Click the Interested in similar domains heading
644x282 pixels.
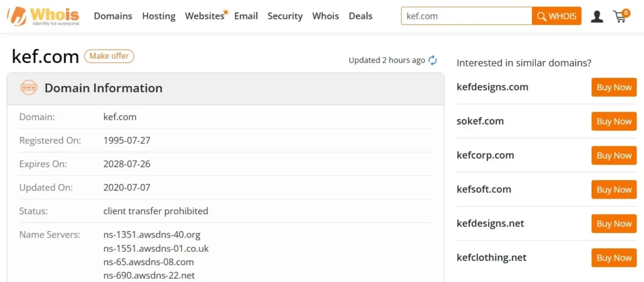[524, 63]
